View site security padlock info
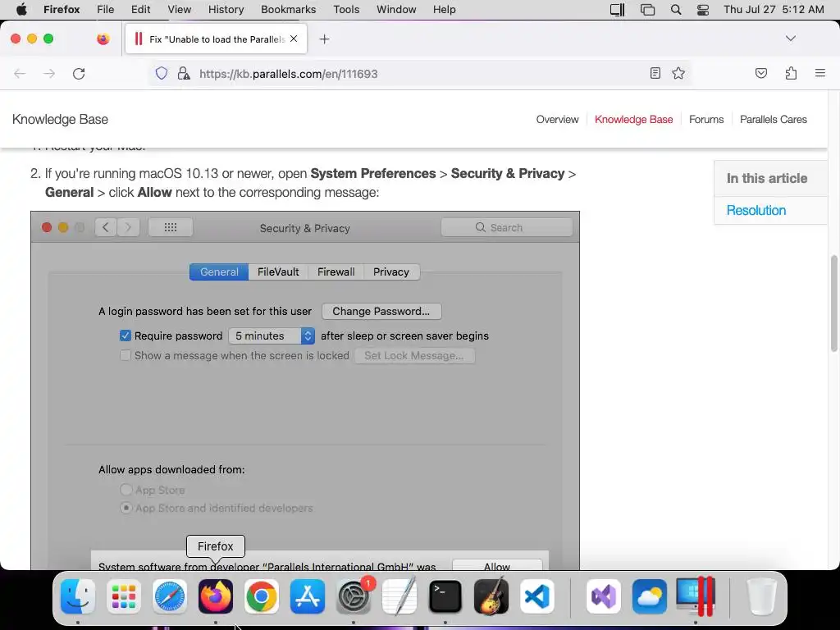840x630 pixels. pos(184,73)
